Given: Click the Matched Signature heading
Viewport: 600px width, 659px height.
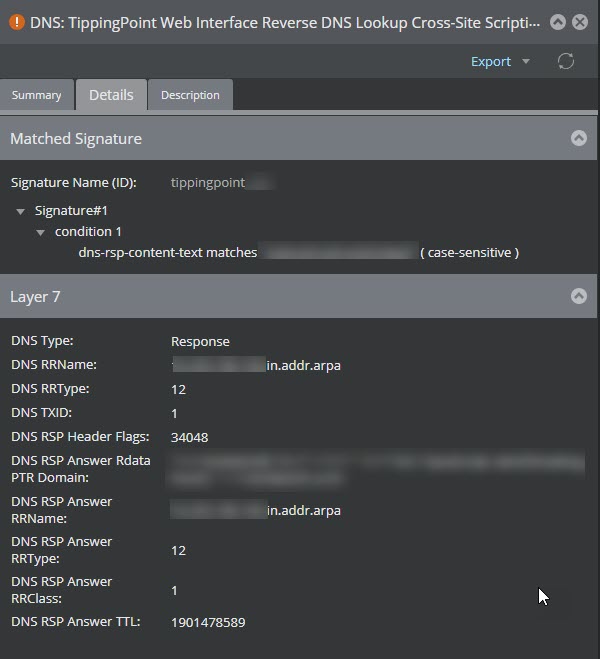Looking at the screenshot, I should [76, 139].
